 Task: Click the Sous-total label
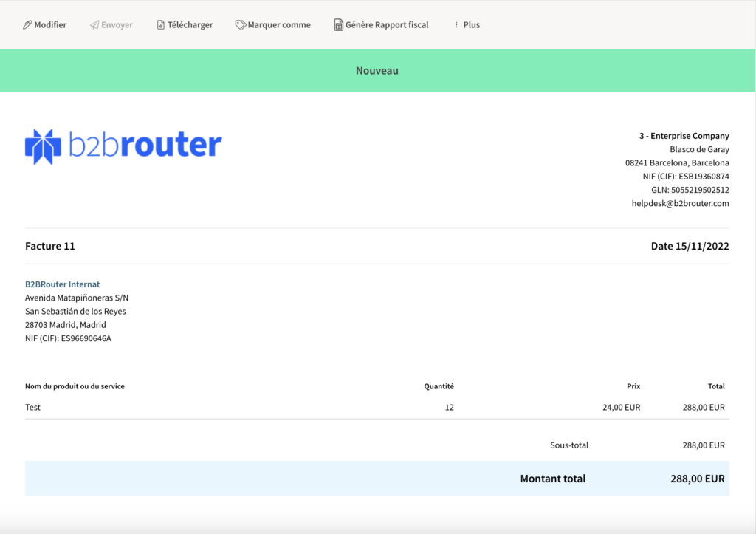(569, 445)
